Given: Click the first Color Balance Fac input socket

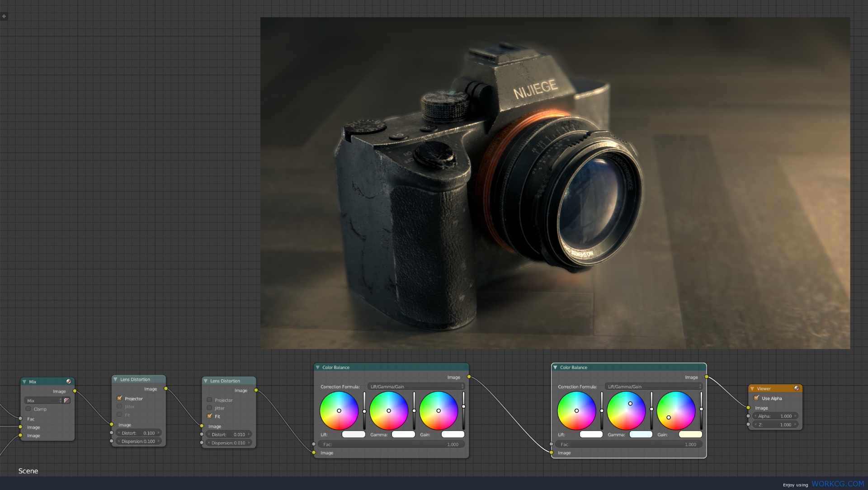Looking at the screenshot, I should (x=314, y=444).
